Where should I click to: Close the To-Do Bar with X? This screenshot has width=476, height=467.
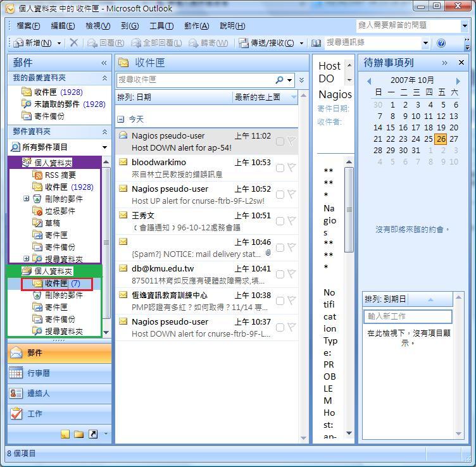pyautogui.click(x=461, y=62)
